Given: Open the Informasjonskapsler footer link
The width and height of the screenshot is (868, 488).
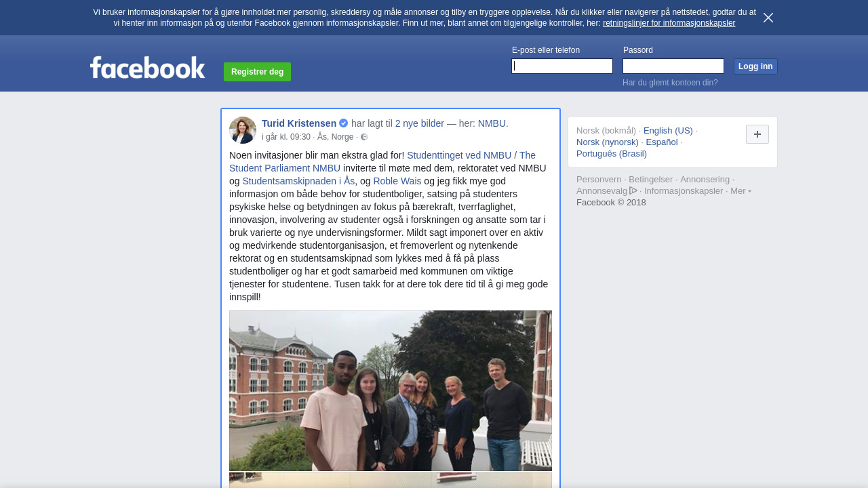Looking at the screenshot, I should pos(684,191).
